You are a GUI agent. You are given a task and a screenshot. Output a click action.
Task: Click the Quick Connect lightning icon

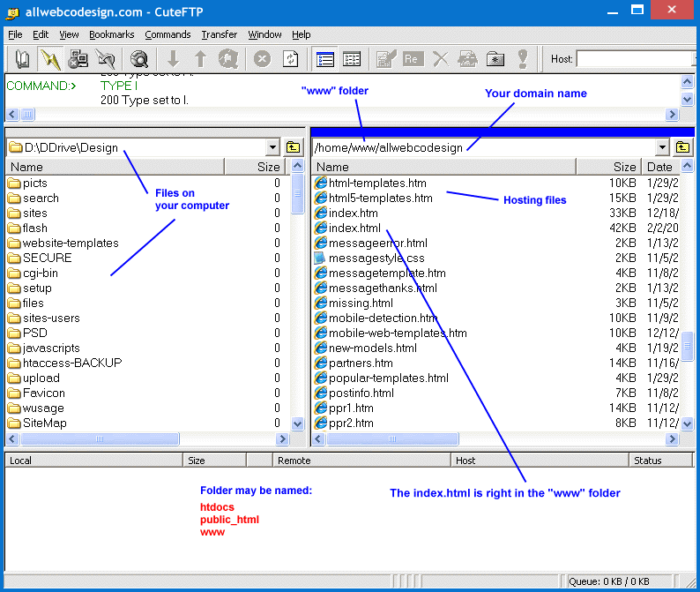click(x=50, y=59)
